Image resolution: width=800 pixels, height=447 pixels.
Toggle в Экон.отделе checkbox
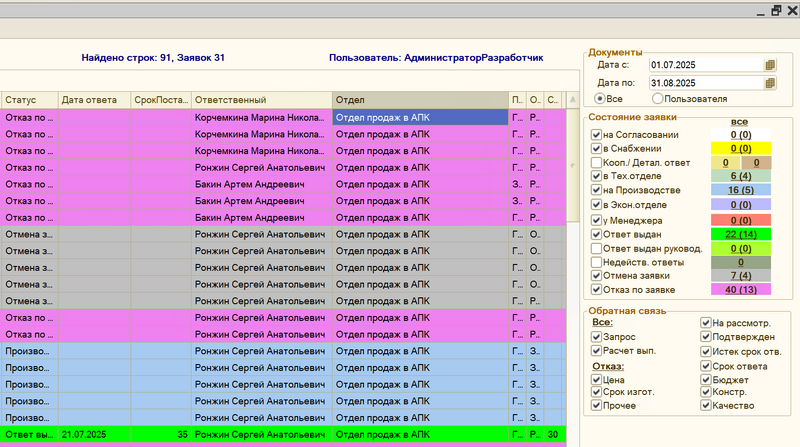[596, 205]
